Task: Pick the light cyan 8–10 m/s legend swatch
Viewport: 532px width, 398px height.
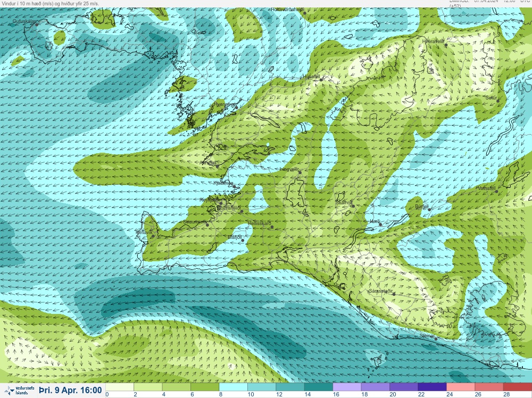Action: [234, 387]
